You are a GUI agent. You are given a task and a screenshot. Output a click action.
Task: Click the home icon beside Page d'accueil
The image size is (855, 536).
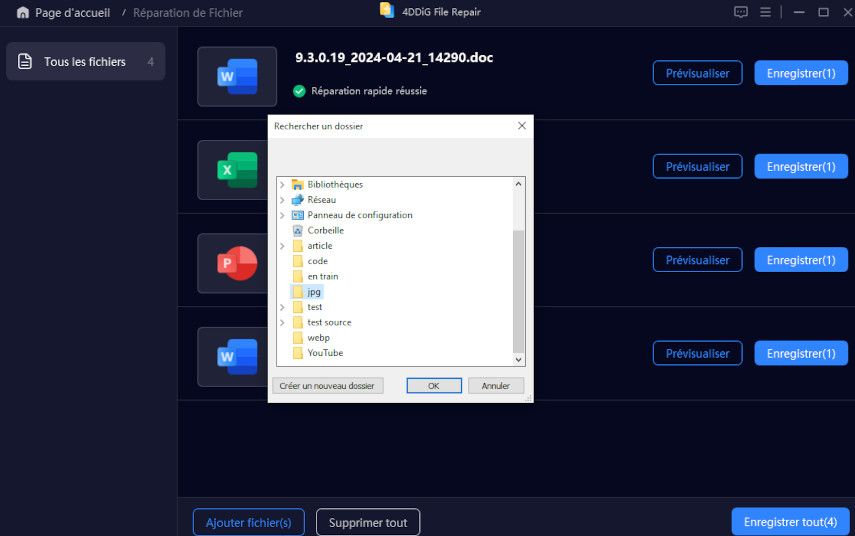point(22,13)
